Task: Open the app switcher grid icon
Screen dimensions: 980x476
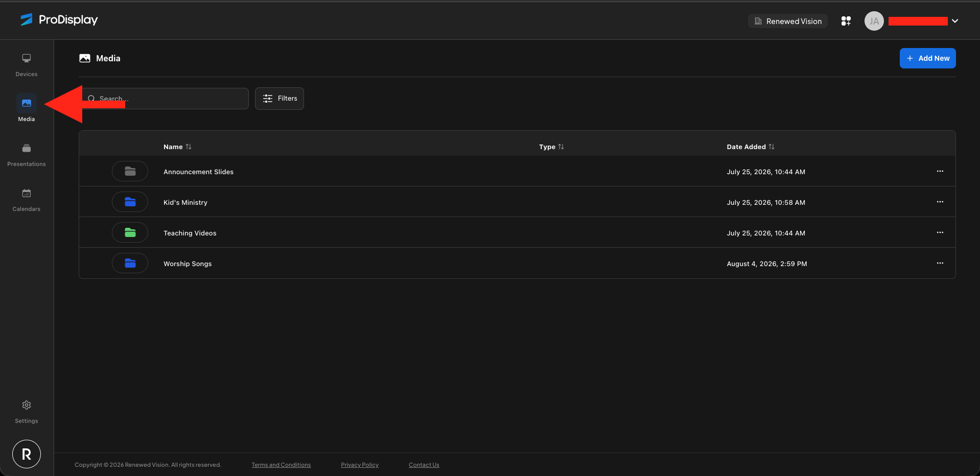Action: pyautogui.click(x=846, y=21)
